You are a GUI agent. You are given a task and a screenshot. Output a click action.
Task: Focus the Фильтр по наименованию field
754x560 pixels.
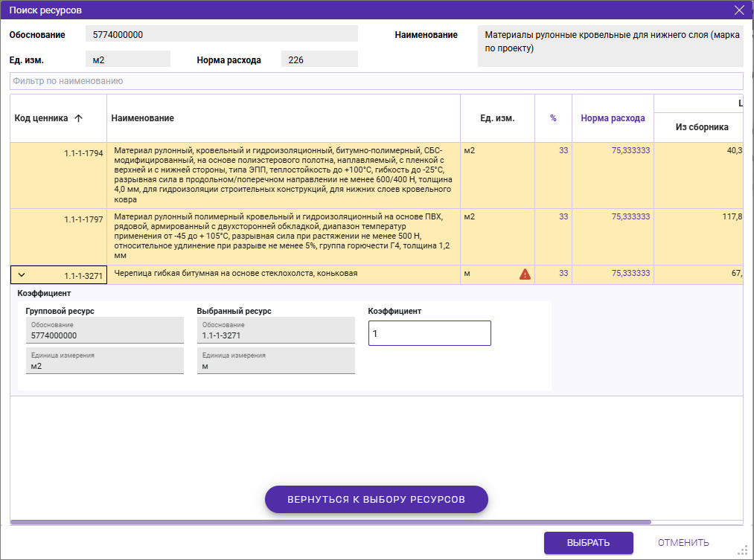click(376, 81)
